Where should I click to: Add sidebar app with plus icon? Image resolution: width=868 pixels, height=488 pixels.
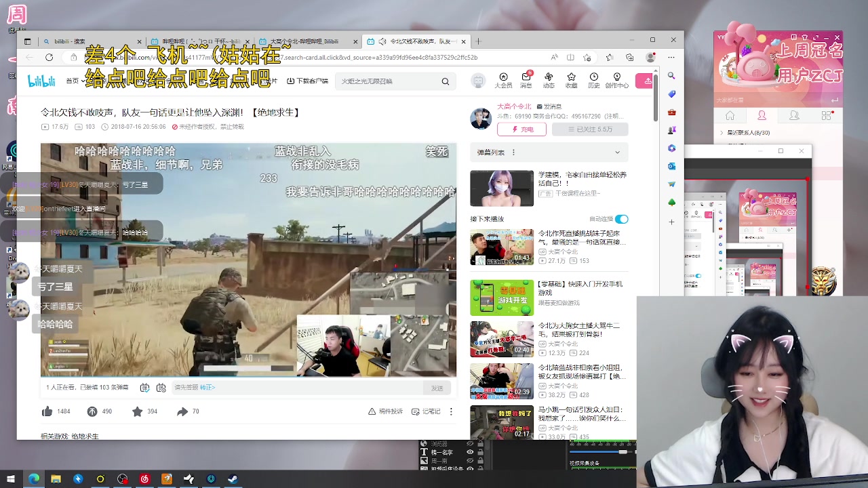pos(671,222)
